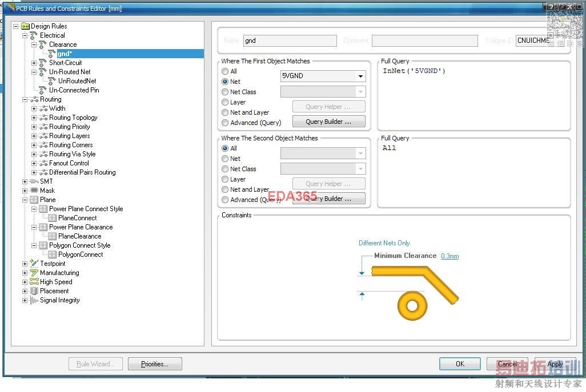Click the UnRoutedNet rule icon
The width and height of the screenshot is (586, 392).
point(53,81)
